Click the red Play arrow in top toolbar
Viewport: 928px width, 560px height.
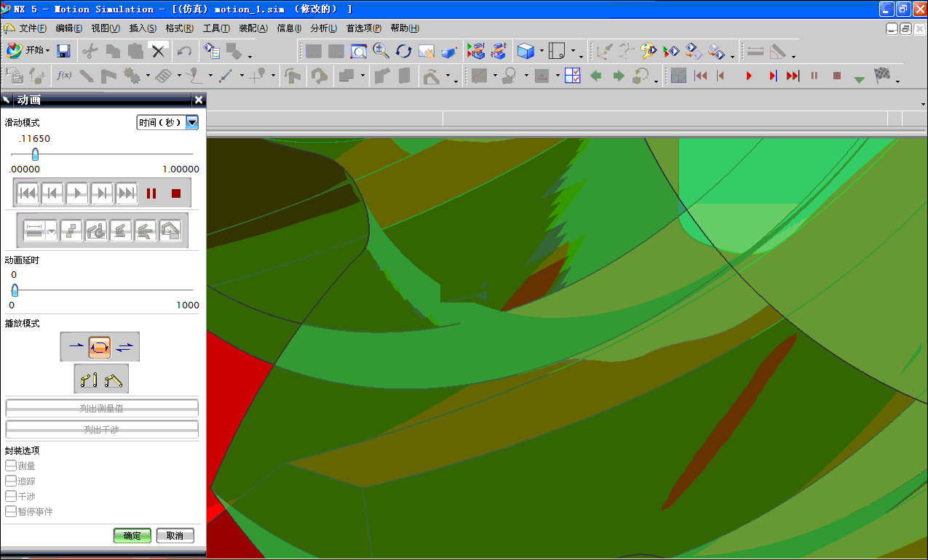point(749,76)
